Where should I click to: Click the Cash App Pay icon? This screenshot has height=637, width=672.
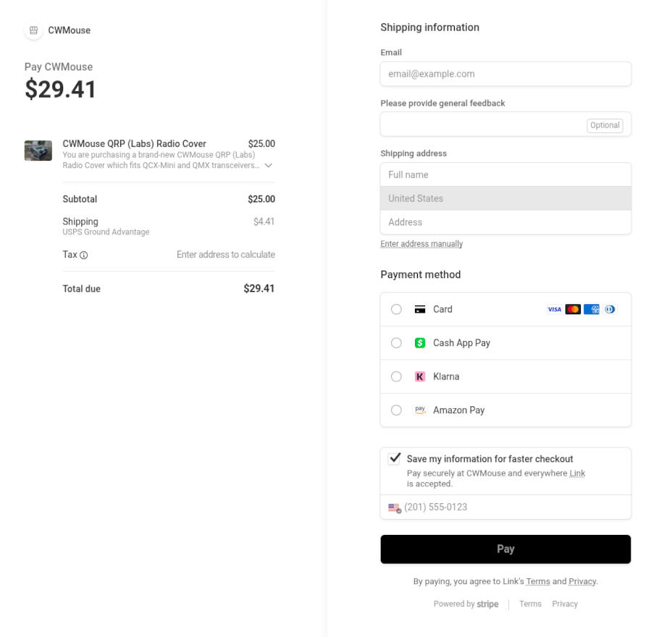[419, 342]
